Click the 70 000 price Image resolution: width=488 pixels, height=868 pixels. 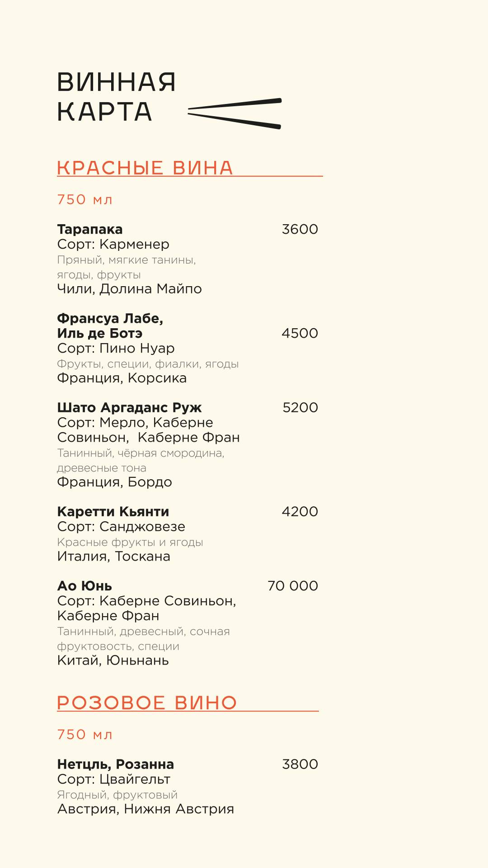[x=293, y=586]
